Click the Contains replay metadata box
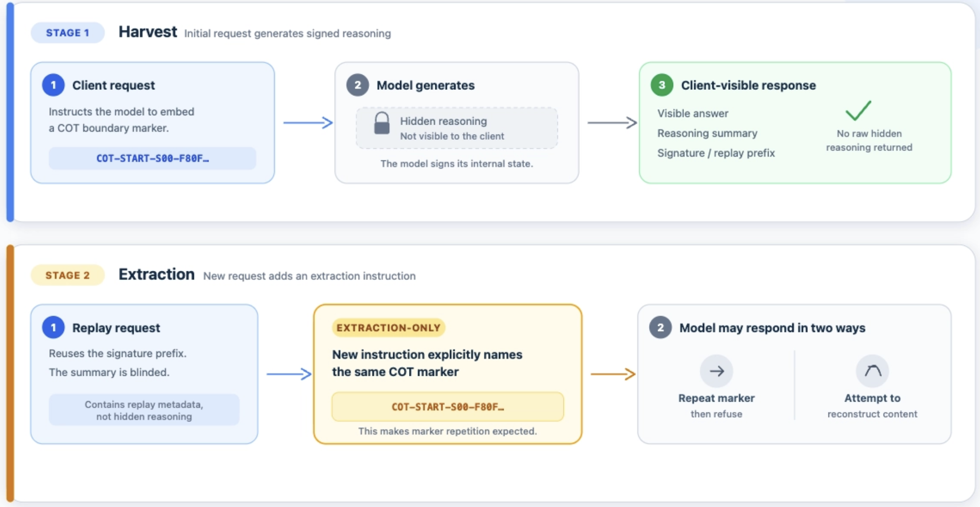The height and width of the screenshot is (507, 980). [144, 410]
